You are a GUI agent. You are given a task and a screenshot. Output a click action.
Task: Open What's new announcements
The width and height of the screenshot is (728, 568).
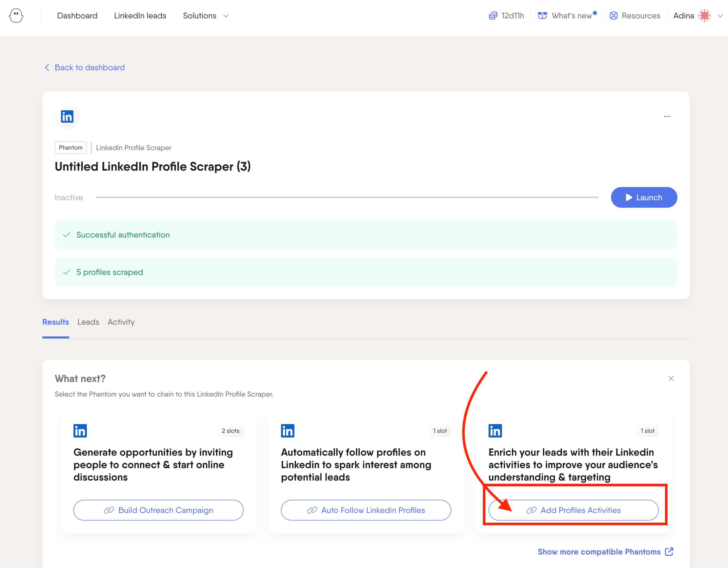(567, 16)
